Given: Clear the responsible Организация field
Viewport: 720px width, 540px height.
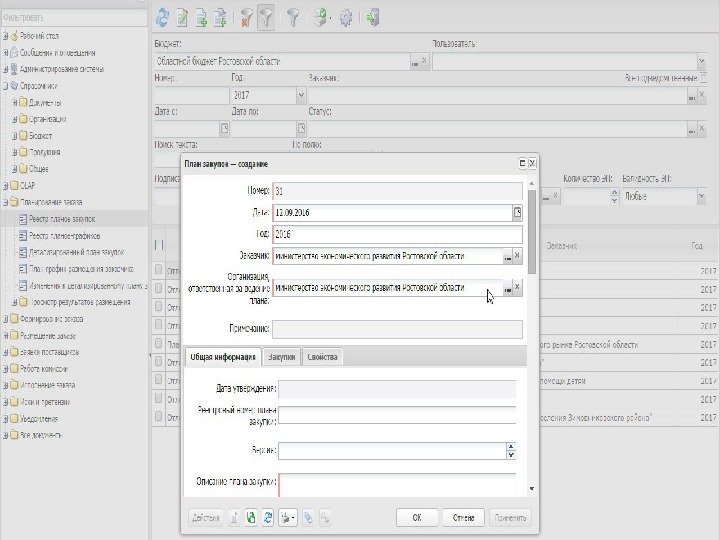Looking at the screenshot, I should coord(517,287).
